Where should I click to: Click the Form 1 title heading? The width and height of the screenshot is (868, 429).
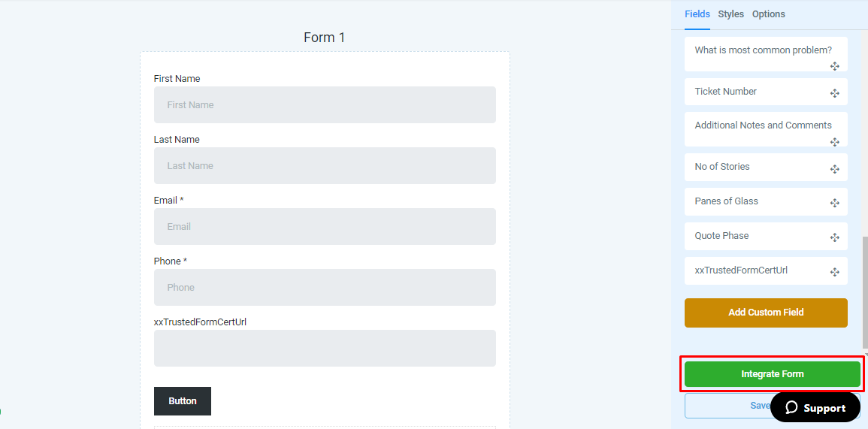pyautogui.click(x=325, y=37)
